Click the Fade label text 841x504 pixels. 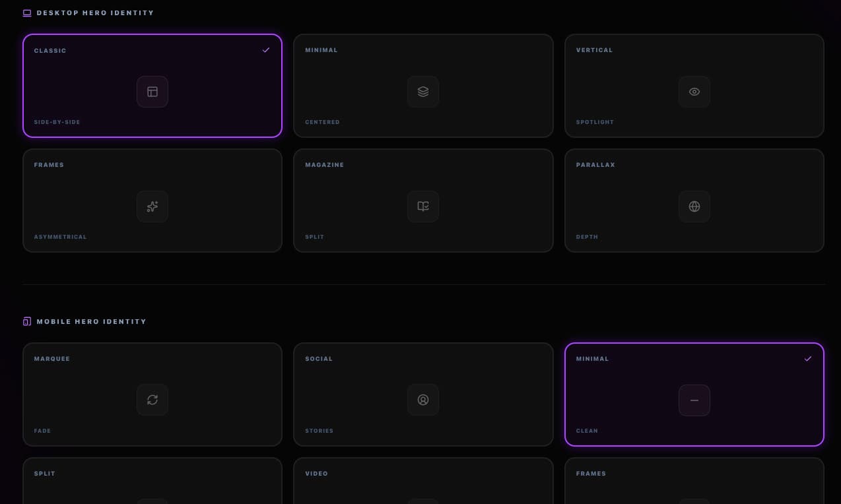42,431
